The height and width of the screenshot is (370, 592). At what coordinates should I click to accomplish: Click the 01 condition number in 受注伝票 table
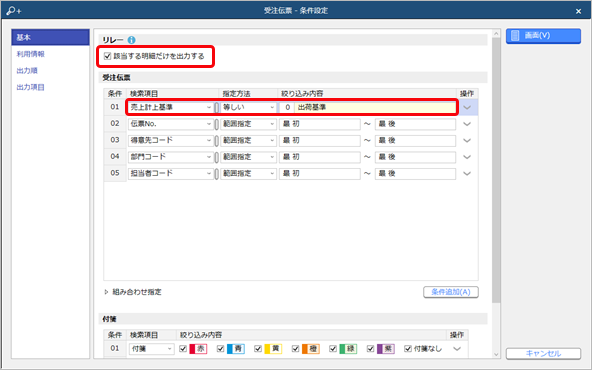(115, 107)
